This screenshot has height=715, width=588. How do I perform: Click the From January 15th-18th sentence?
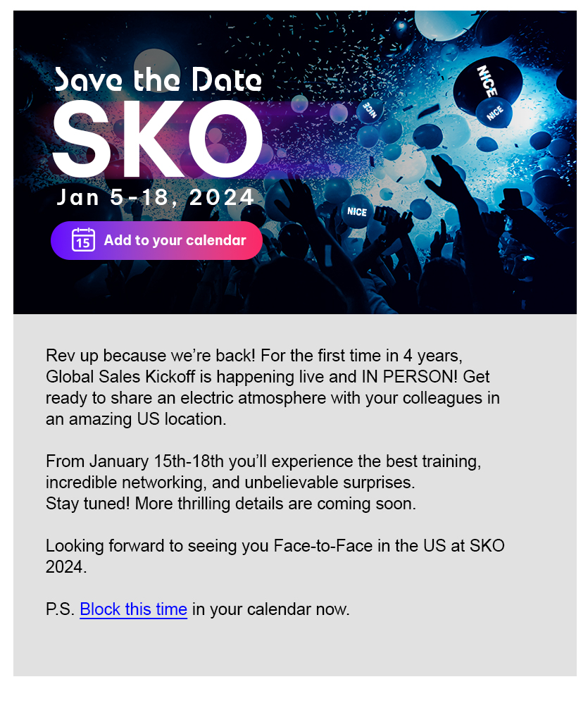pyautogui.click(x=263, y=472)
